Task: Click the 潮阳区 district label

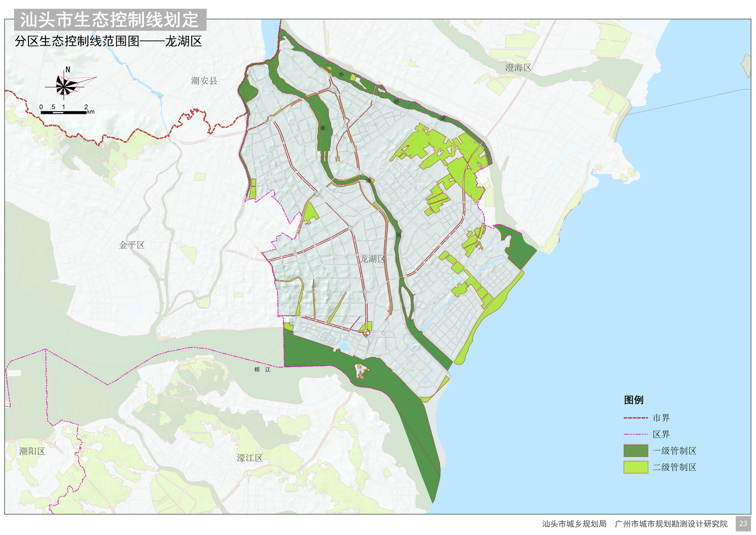Action: 32,451
